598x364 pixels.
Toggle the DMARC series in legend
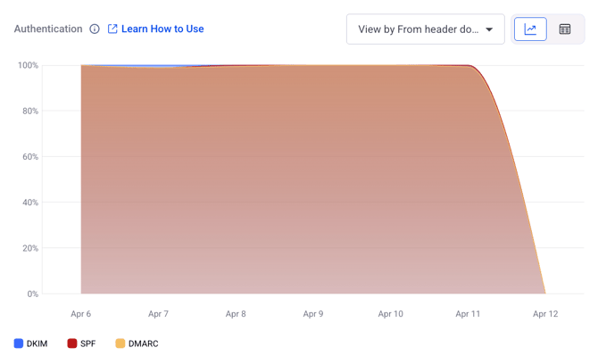point(143,343)
